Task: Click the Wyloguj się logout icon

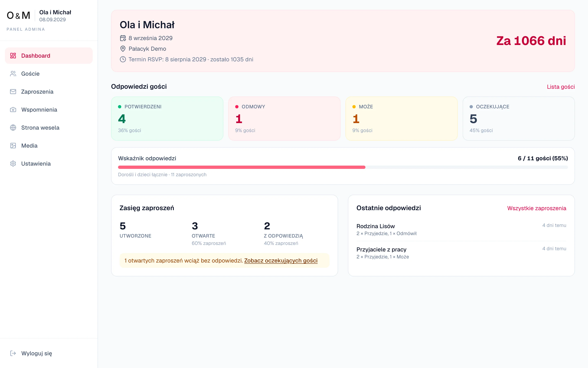Action: point(13,353)
